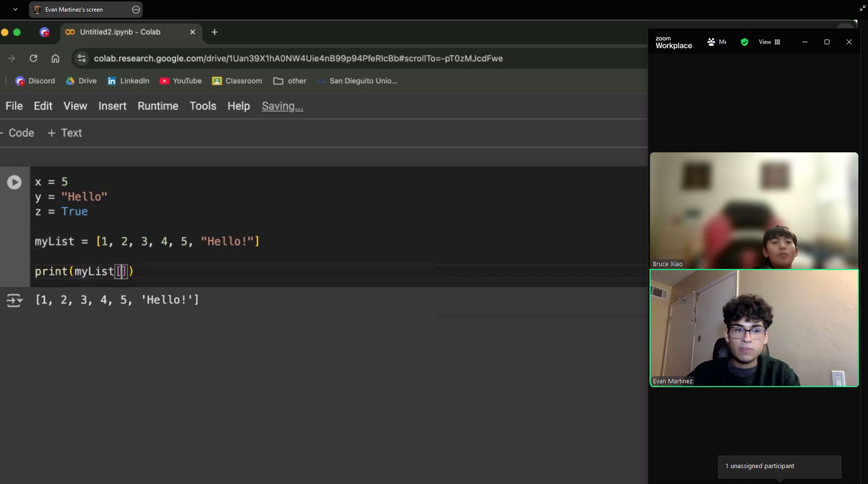Maximize the Zoom Workplace window
This screenshot has height=484, width=868.
(x=827, y=42)
